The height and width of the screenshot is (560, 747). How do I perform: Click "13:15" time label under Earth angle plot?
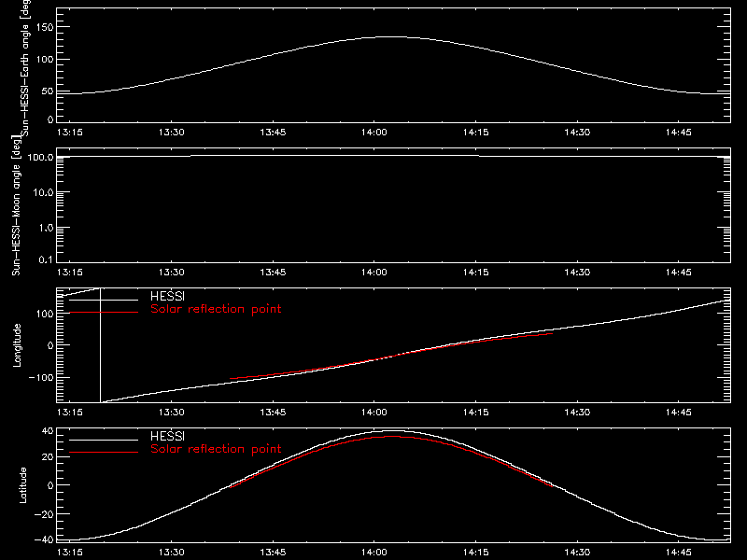(69, 133)
